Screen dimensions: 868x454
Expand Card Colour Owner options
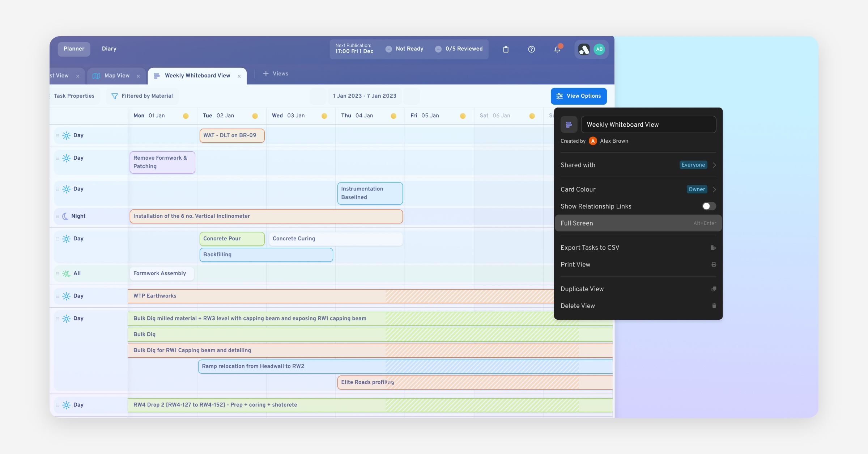[x=714, y=189]
